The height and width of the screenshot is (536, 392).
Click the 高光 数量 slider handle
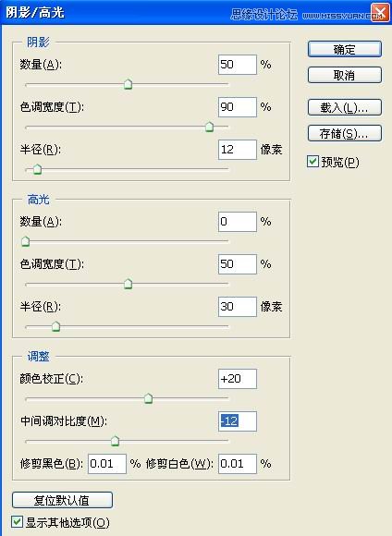(x=25, y=241)
